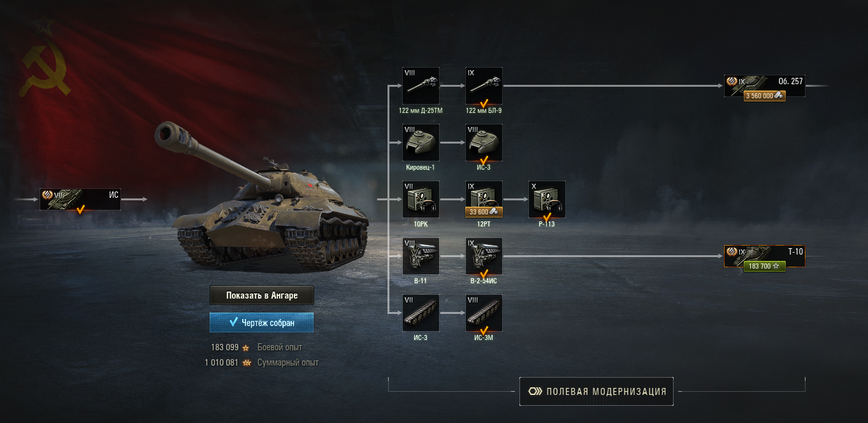The height and width of the screenshot is (423, 868).
Task: Open the Т-10 tank node
Action: [765, 256]
